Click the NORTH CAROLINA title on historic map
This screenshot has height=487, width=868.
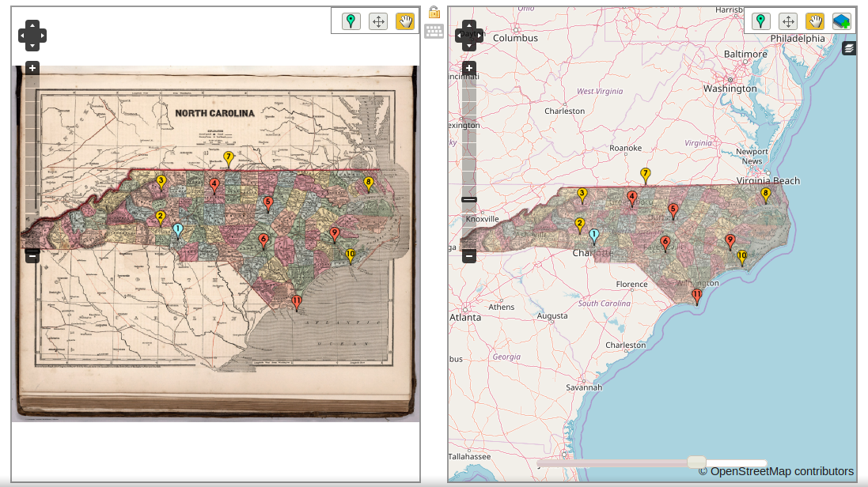[x=214, y=113]
